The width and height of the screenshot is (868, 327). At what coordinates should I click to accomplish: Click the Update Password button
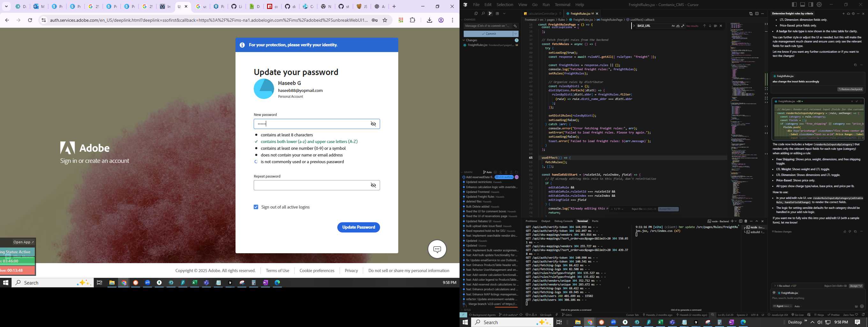click(x=358, y=227)
